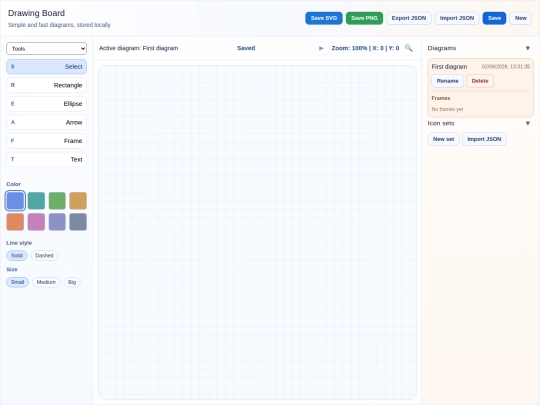Screen dimensions: 540x405
Task: Choose Medium size
Action: coord(46,282)
